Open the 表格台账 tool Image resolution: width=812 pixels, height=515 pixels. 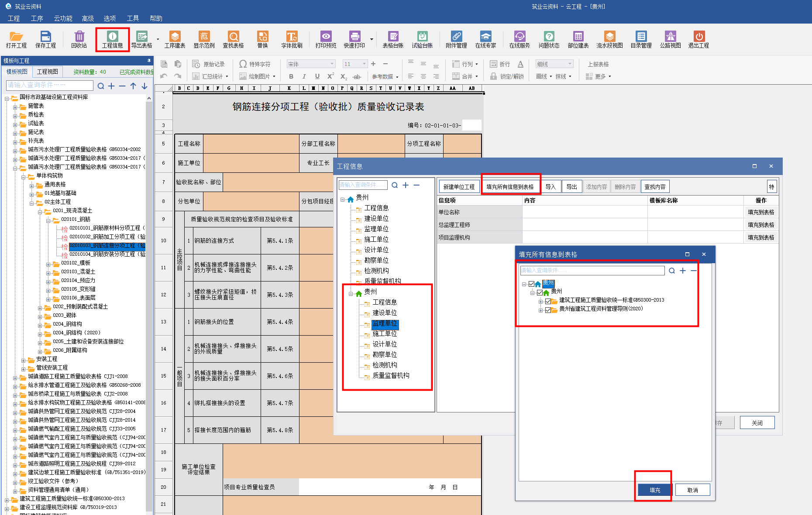[393, 39]
